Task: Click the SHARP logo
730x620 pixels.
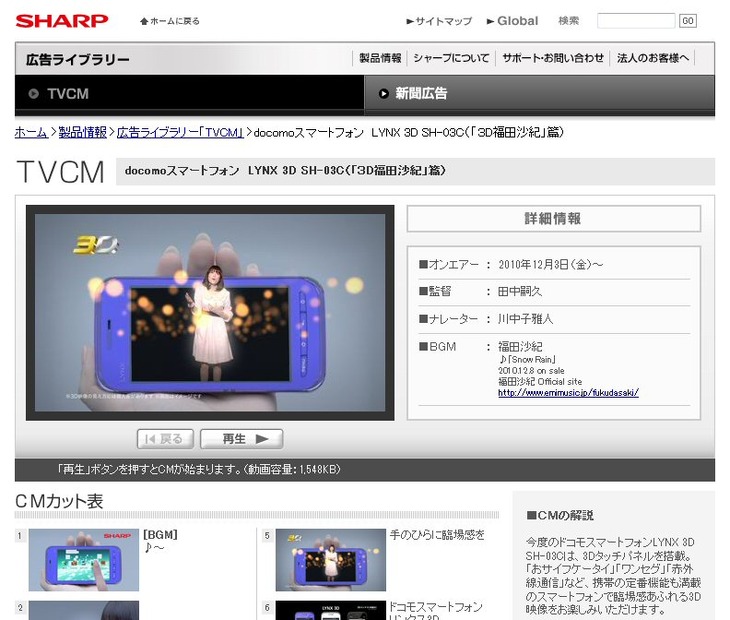Action: 61,21
